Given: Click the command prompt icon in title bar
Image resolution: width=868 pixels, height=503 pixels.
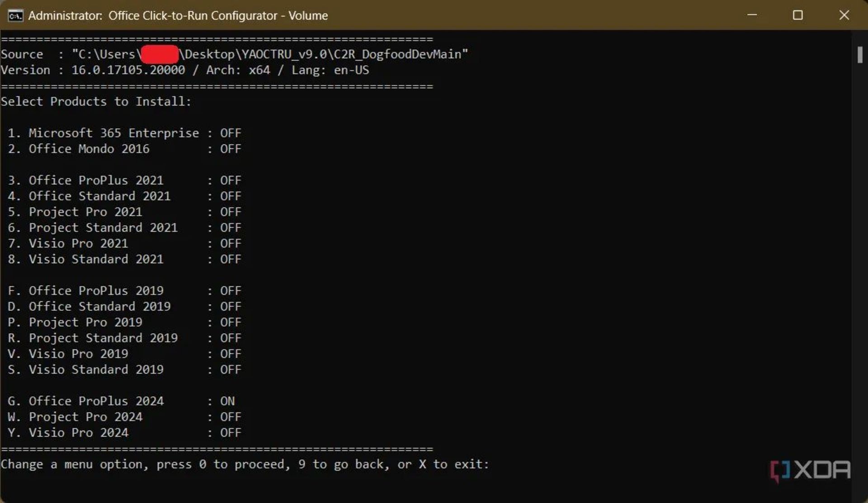Looking at the screenshot, I should coord(15,15).
